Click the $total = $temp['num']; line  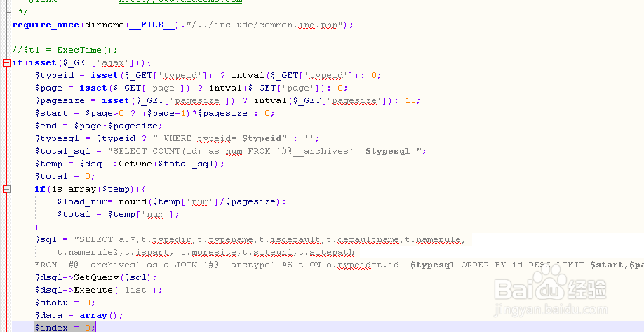pyautogui.click(x=119, y=215)
